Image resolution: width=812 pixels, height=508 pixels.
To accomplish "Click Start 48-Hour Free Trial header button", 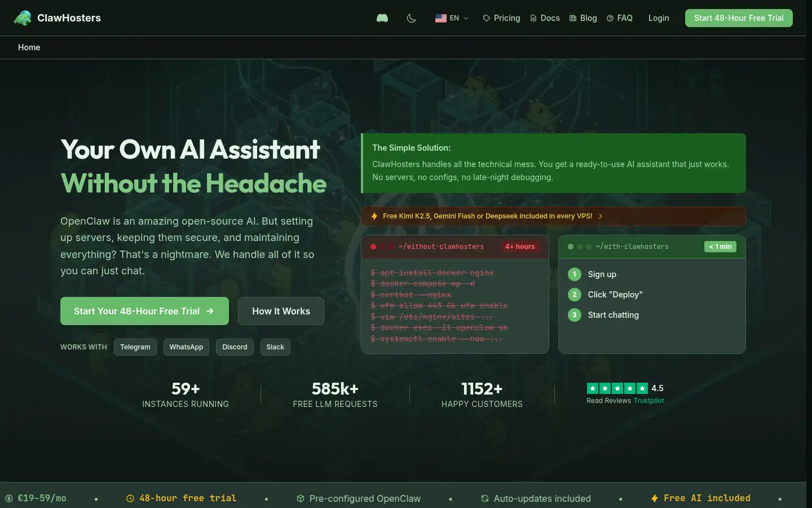I will tap(739, 18).
